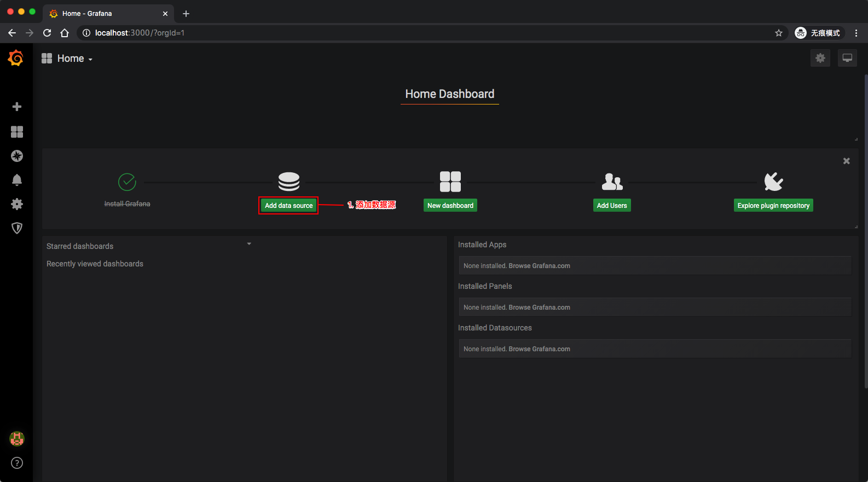This screenshot has height=482, width=868.
Task: Open the Help question mark icon
Action: (x=17, y=463)
